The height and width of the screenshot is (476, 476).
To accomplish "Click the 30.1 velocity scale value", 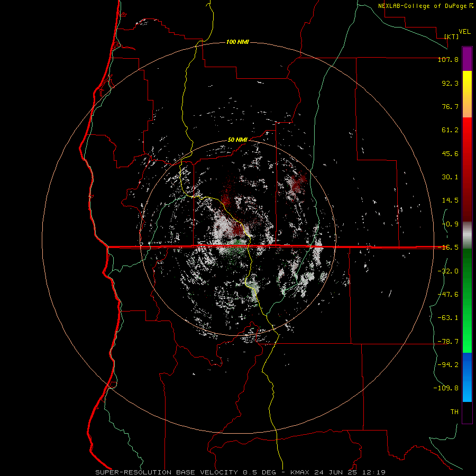I will click(450, 177).
